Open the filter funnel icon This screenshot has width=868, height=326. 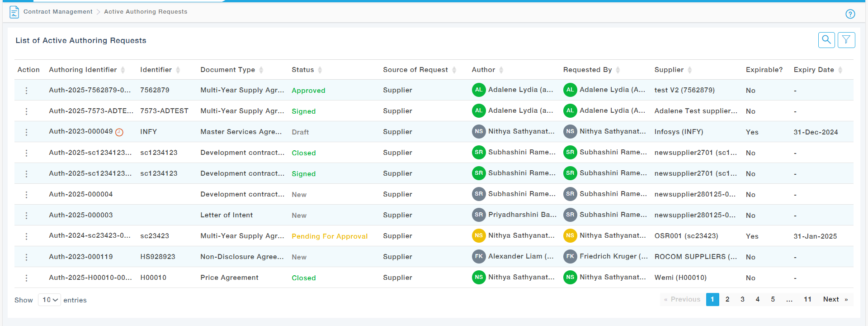point(846,40)
